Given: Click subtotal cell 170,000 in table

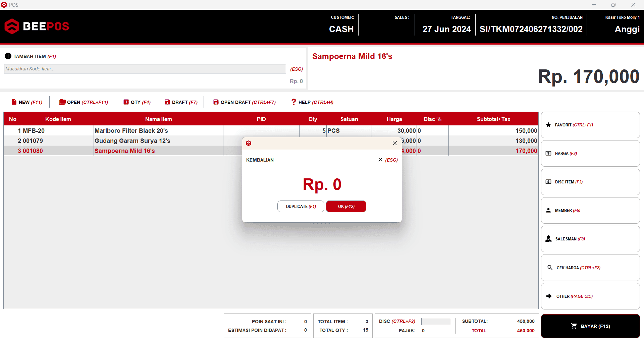Looking at the screenshot, I should pos(526,151).
